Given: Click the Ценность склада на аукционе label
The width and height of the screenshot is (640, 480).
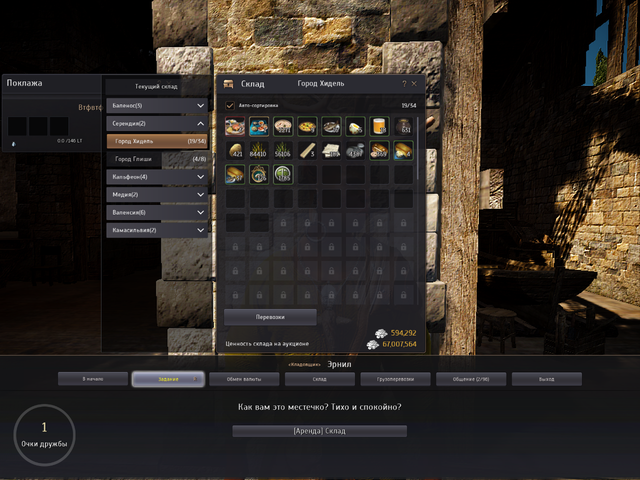Looking at the screenshot, I should pyautogui.click(x=267, y=344).
